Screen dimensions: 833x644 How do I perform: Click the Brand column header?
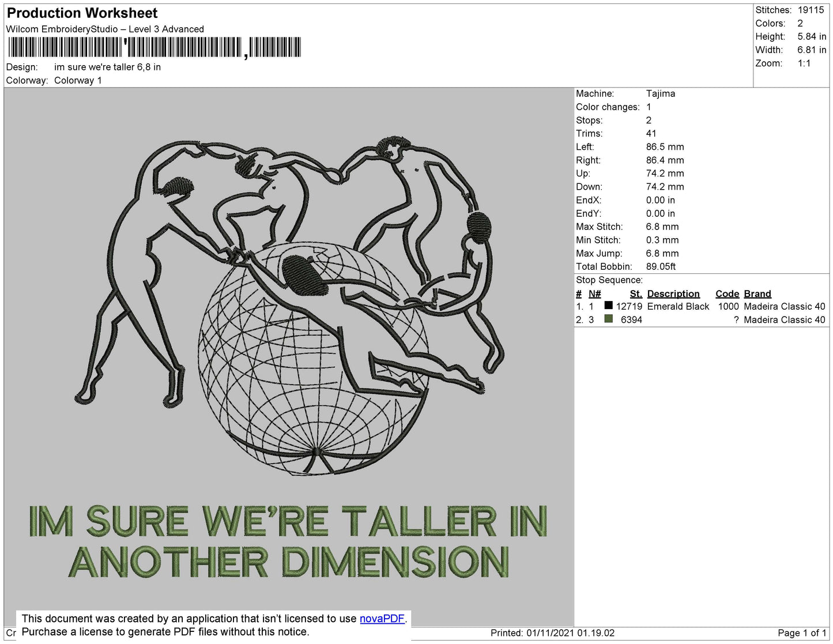tap(757, 293)
